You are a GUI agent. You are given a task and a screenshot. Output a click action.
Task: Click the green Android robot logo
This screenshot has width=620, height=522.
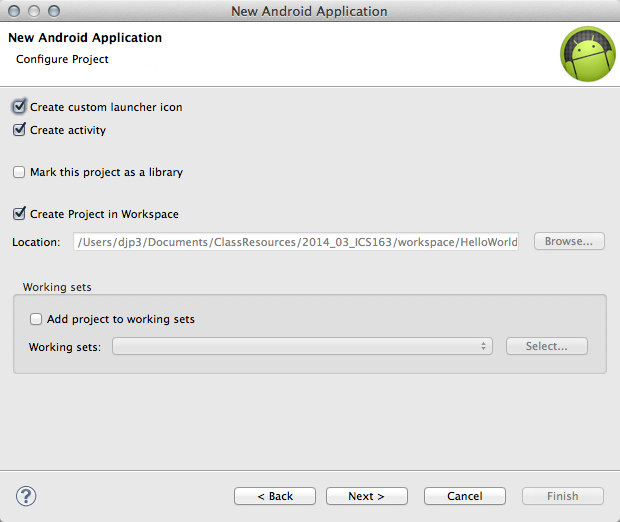click(x=587, y=54)
